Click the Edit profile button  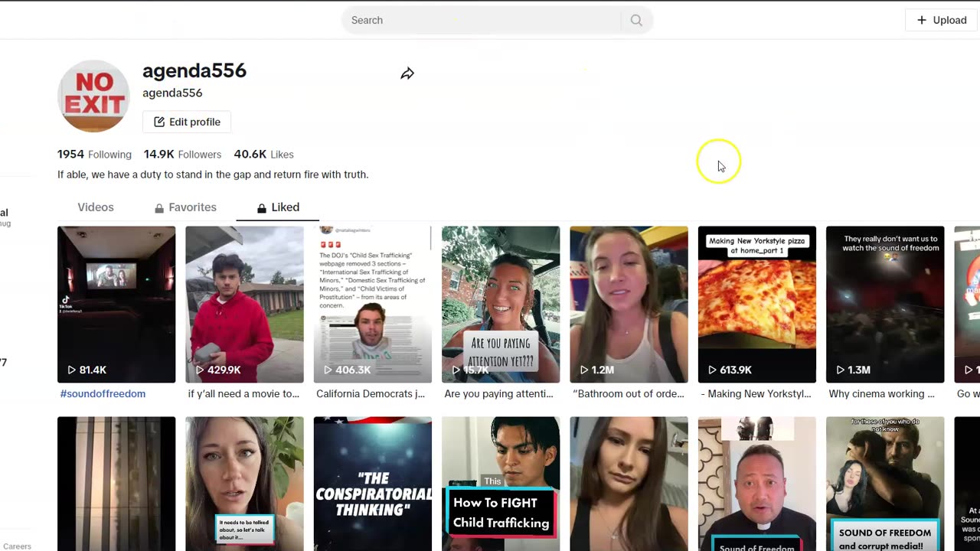click(187, 122)
